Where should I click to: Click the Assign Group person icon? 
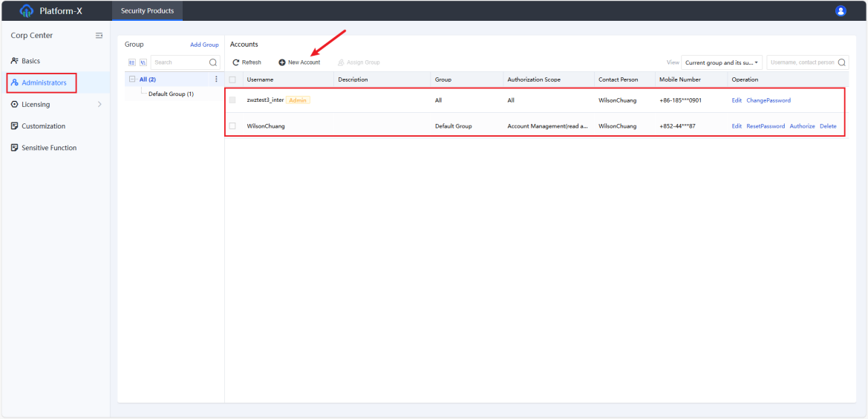point(341,62)
